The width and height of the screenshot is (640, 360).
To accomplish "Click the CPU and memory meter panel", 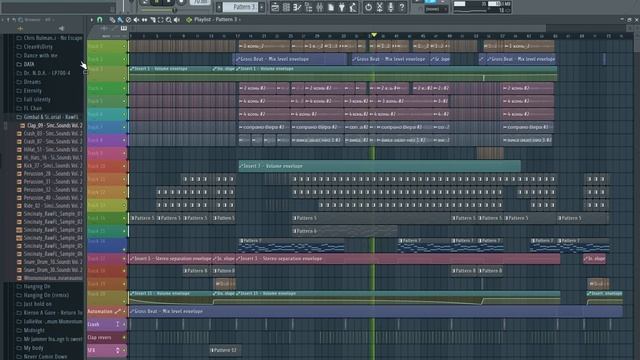I will pos(482,7).
